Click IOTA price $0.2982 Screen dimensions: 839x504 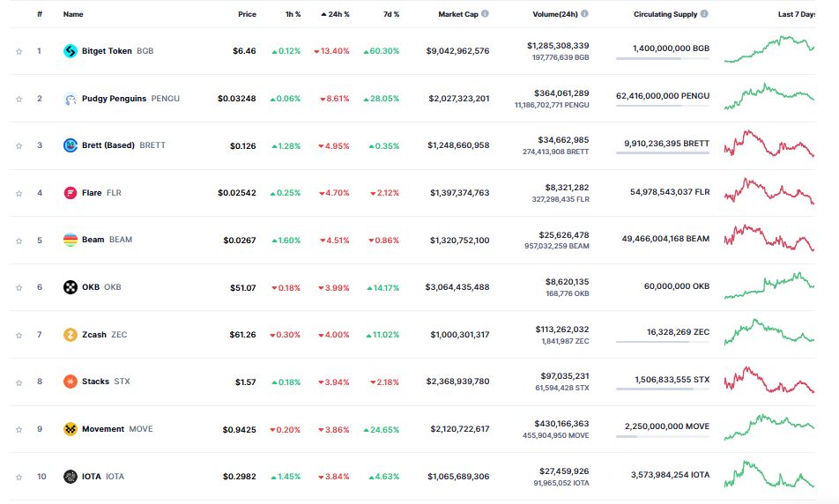[239, 477]
